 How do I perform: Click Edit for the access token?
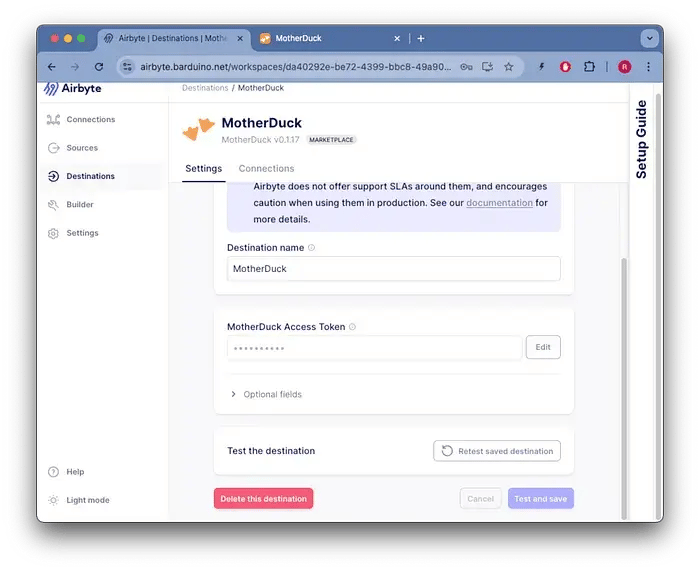(x=543, y=347)
